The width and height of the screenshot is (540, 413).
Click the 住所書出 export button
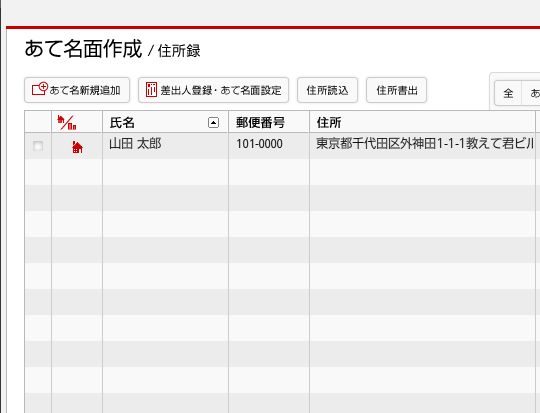pyautogui.click(x=396, y=90)
